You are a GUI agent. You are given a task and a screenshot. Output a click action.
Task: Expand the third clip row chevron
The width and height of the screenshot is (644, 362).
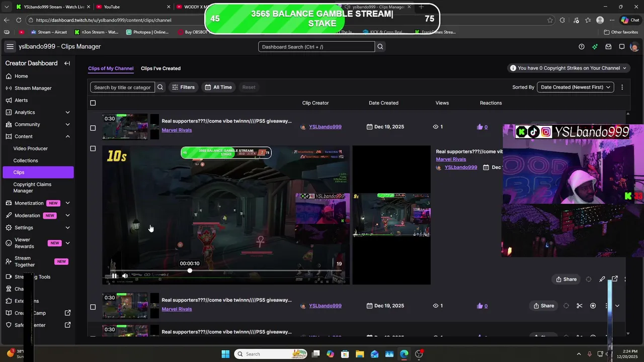click(x=617, y=306)
